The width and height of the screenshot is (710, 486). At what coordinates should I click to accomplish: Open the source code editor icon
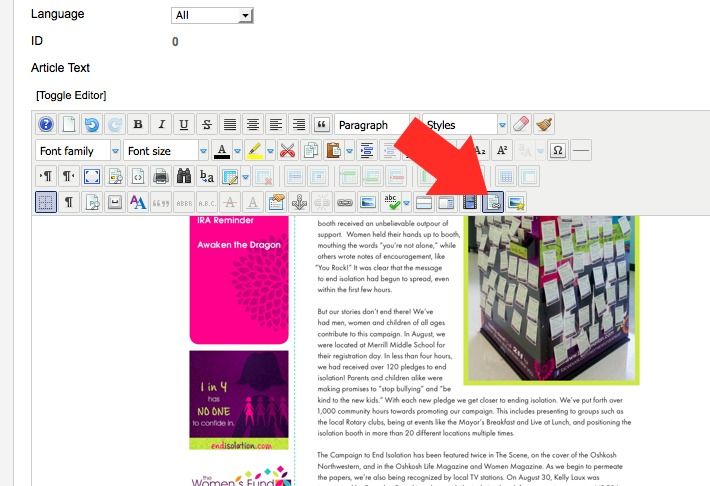[138, 176]
